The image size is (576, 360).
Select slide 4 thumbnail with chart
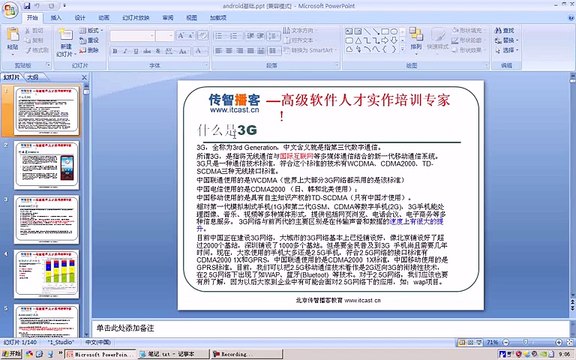pos(47,274)
